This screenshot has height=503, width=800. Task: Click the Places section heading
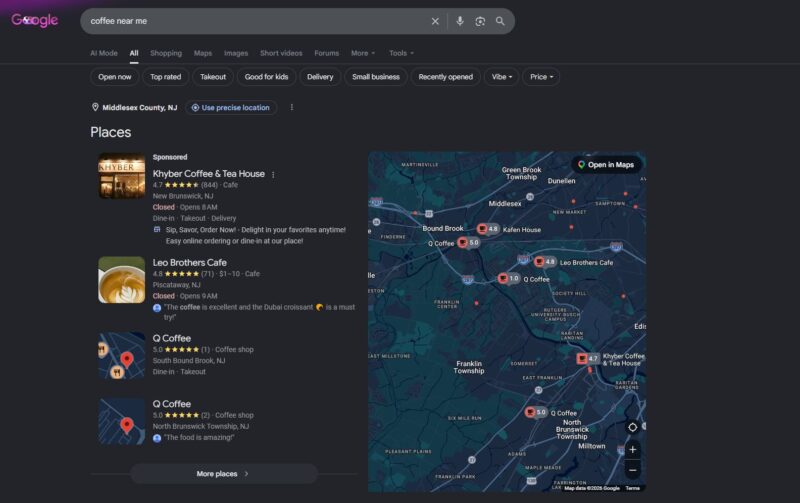pos(111,132)
